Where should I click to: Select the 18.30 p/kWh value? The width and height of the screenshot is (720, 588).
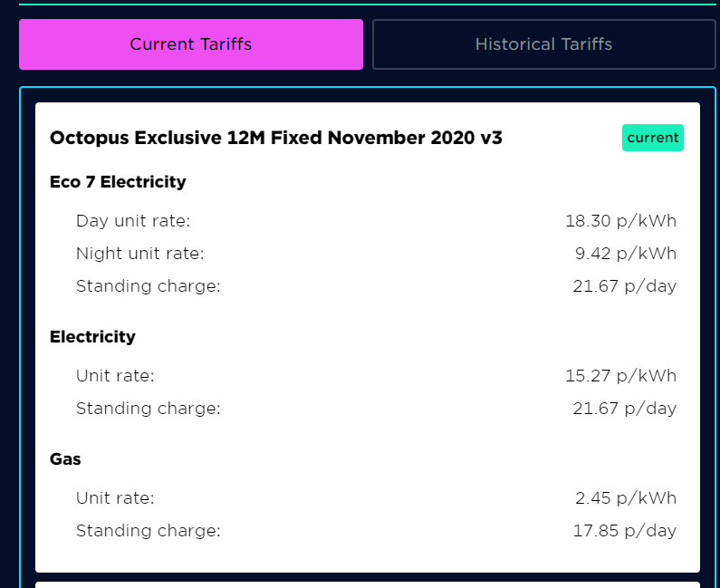pyautogui.click(x=620, y=221)
